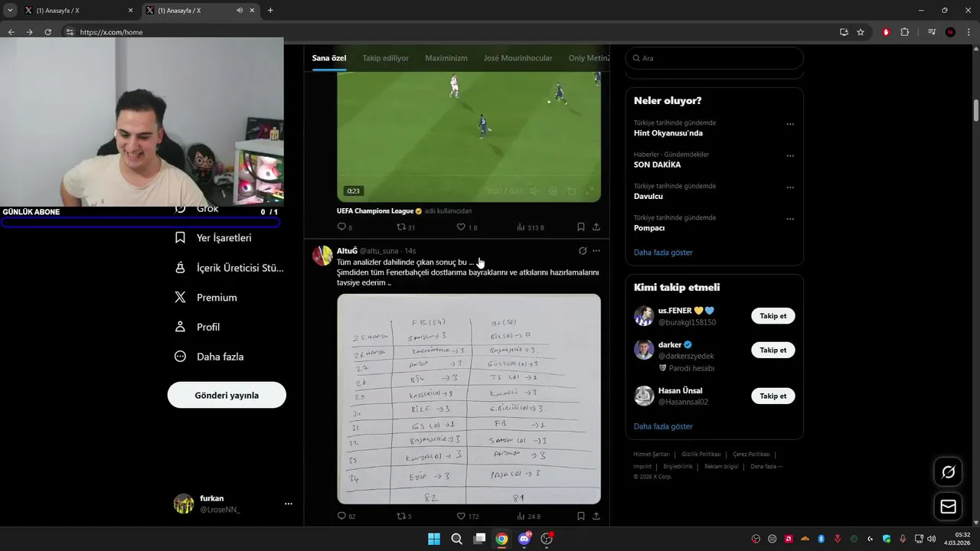The image size is (980, 551).
Task: Switch to José Mourinhocular tab
Action: click(518, 58)
